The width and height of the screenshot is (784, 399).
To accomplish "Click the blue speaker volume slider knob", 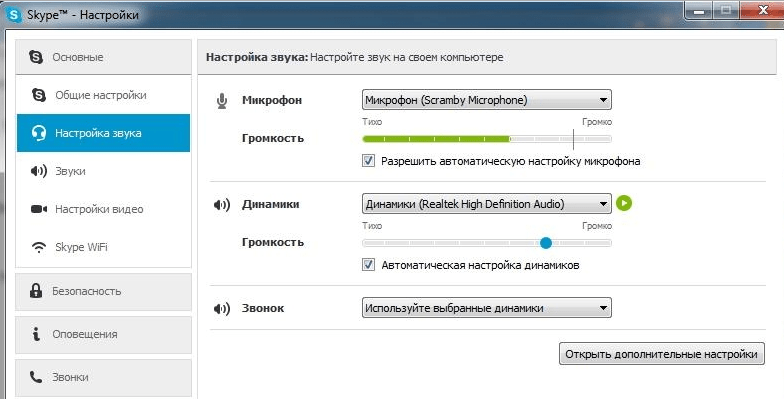I will (546, 243).
